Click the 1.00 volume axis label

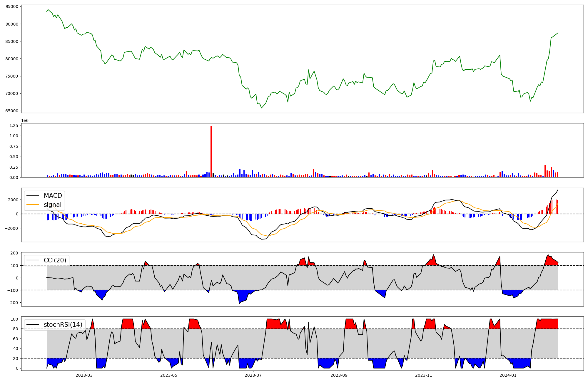pyautogui.click(x=14, y=136)
